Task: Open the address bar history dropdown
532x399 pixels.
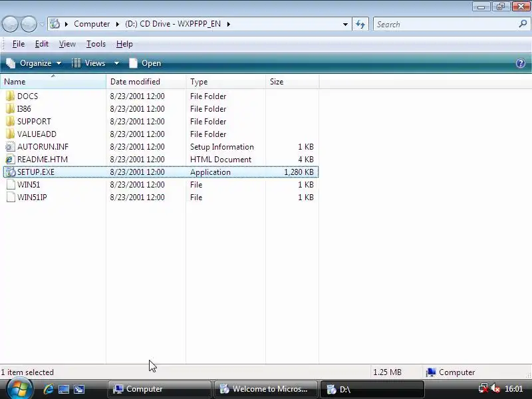Action: [x=345, y=25]
